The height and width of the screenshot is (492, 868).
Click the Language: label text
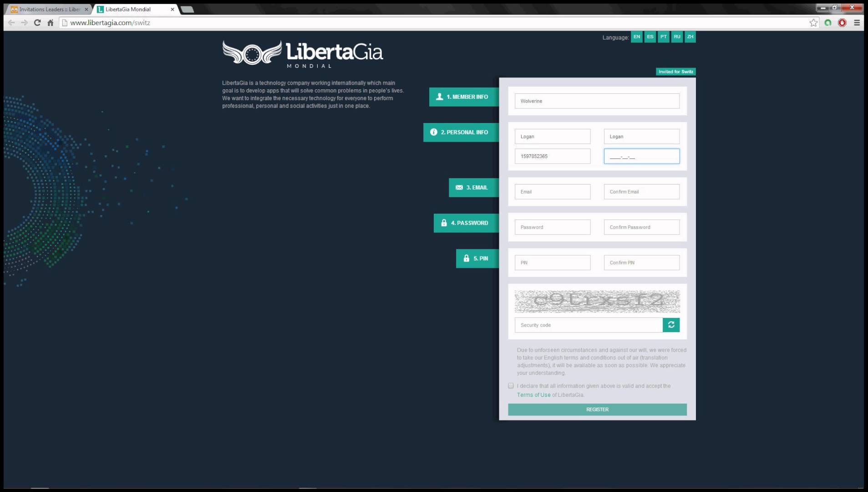pos(615,37)
